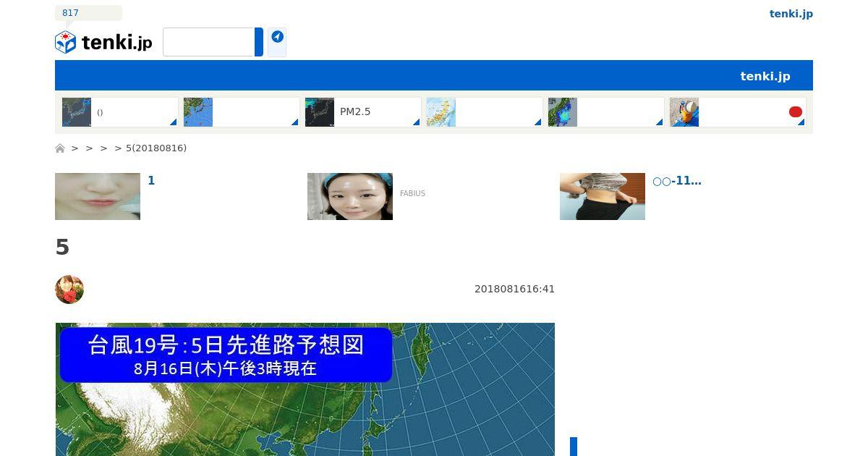This screenshot has width=868, height=456.
Task: Click breadcrumb text 5(20180816)
Action: 156,148
